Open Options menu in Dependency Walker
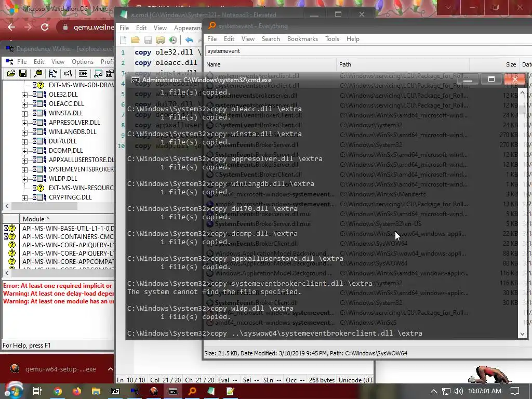This screenshot has height=399, width=532. (83, 61)
